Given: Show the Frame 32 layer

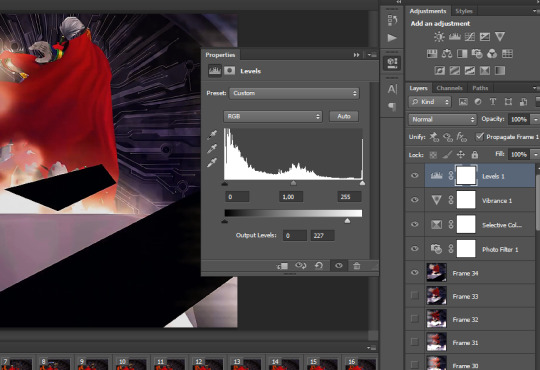Looking at the screenshot, I should click(415, 319).
